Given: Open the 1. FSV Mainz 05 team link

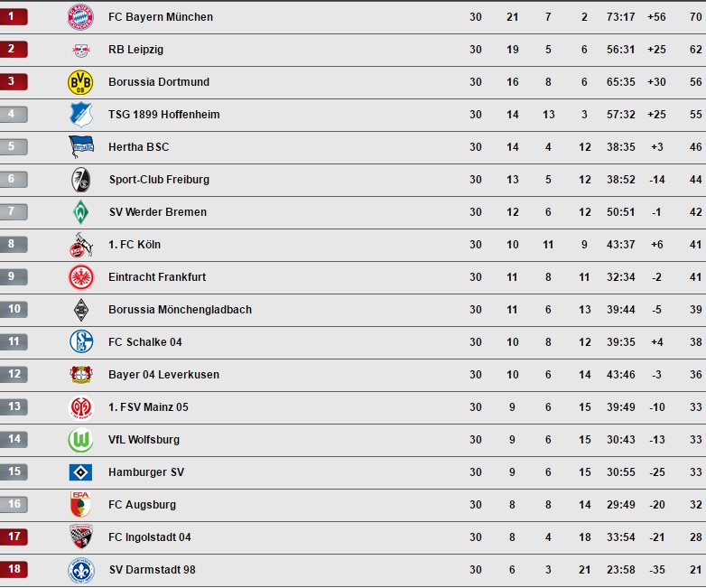Looking at the screenshot, I should [148, 406].
